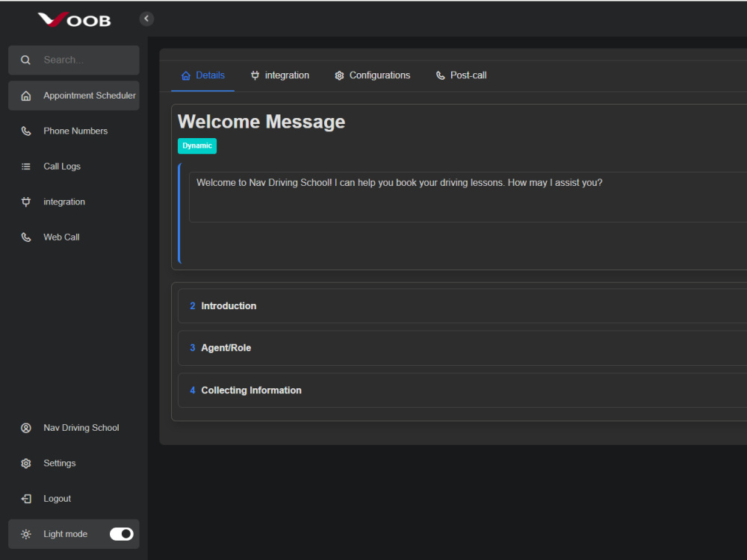747x560 pixels.
Task: Collapse the sidebar with the chevron button
Action: click(x=146, y=19)
